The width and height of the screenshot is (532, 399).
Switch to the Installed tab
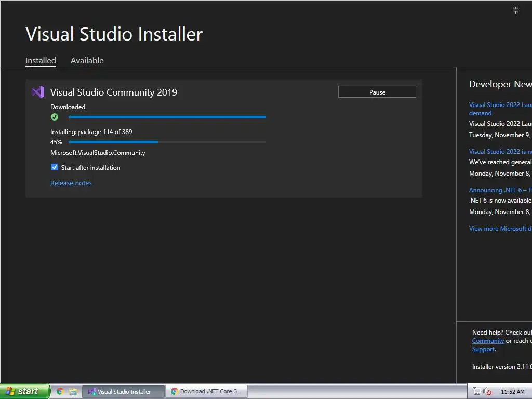coord(41,60)
